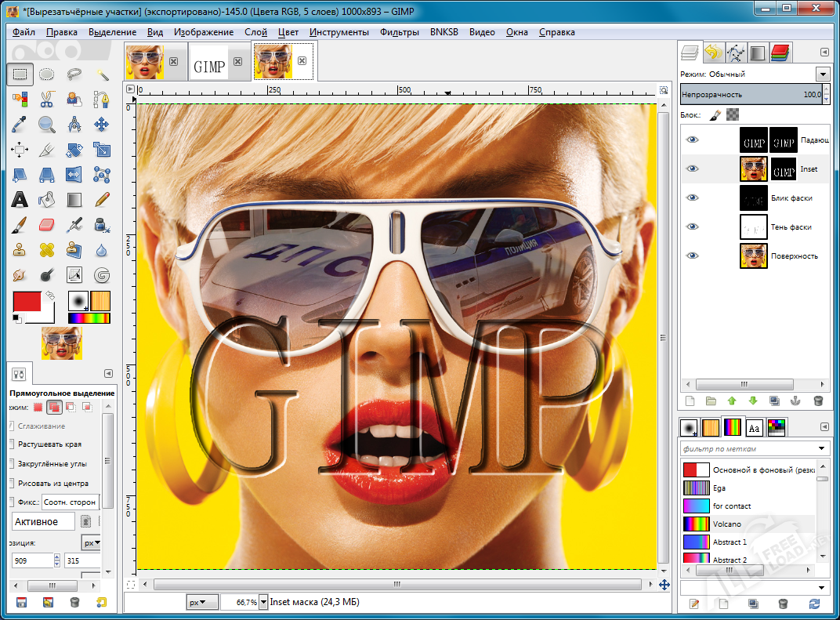The width and height of the screenshot is (840, 620).
Task: Hide the Поверхность layer
Action: click(x=692, y=256)
